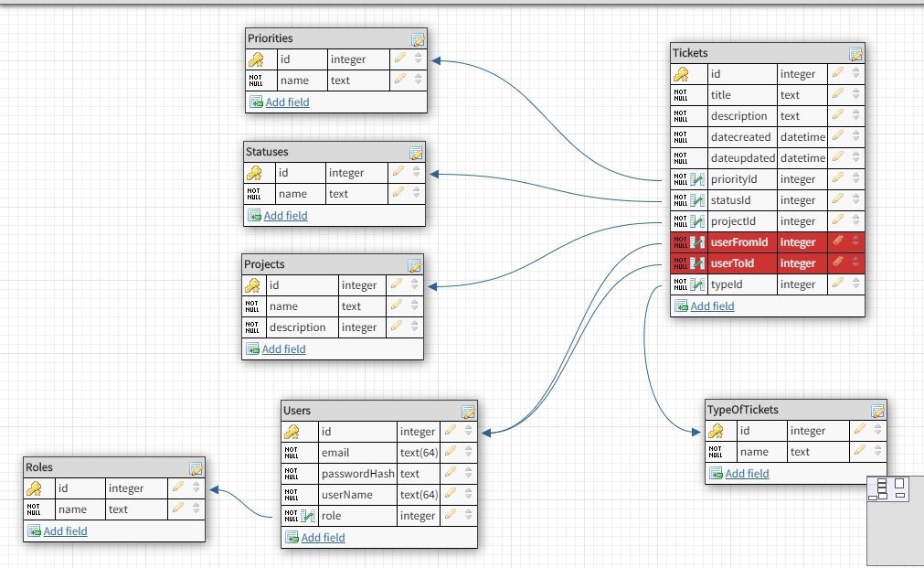Image resolution: width=924 pixels, height=568 pixels.
Task: Click reorder arrows for Tickets projectId field
Action: [x=855, y=220]
